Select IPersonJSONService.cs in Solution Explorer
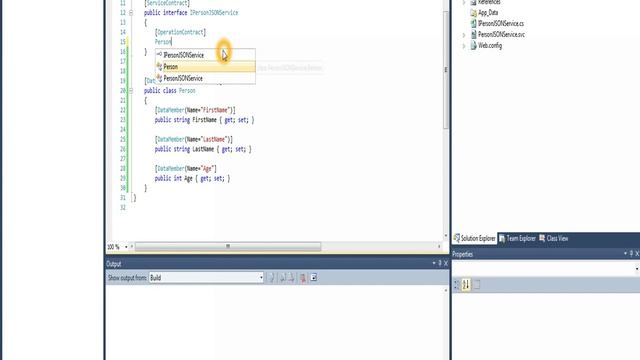 click(x=501, y=24)
